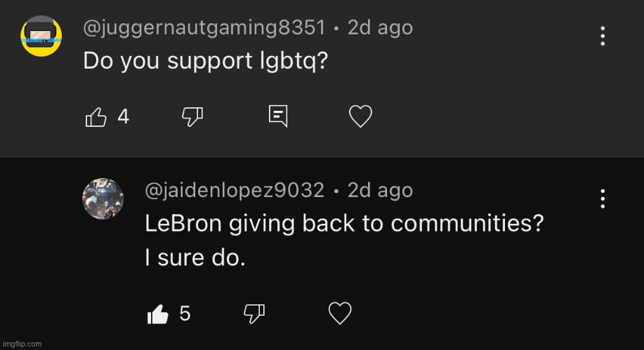Heart the juggernautgaming8351 comment
The image size is (644, 350).
360,116
